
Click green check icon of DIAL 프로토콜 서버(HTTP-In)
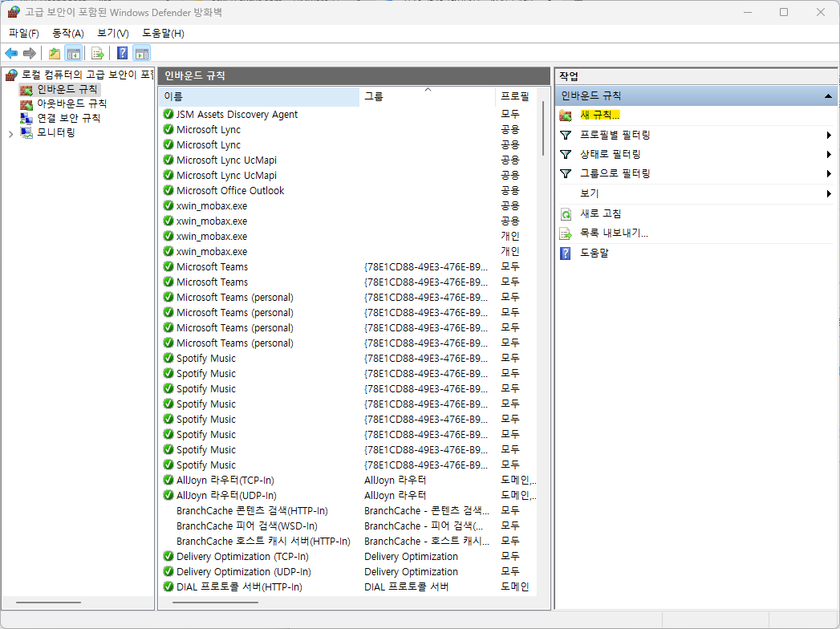pos(168,586)
